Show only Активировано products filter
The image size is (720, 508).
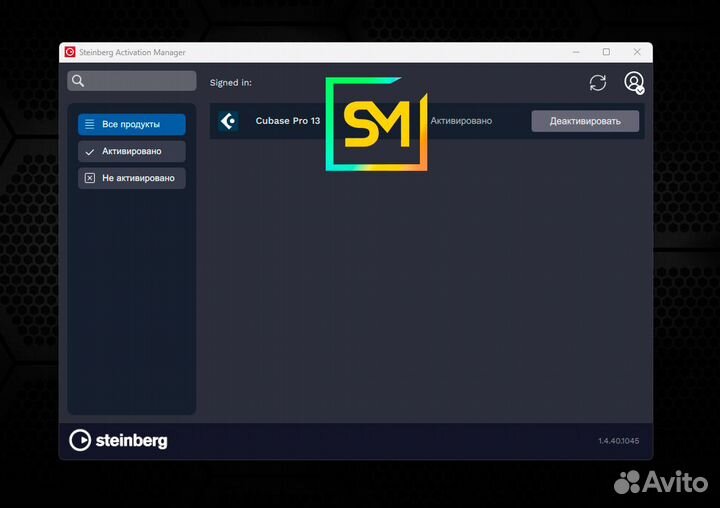click(x=131, y=151)
